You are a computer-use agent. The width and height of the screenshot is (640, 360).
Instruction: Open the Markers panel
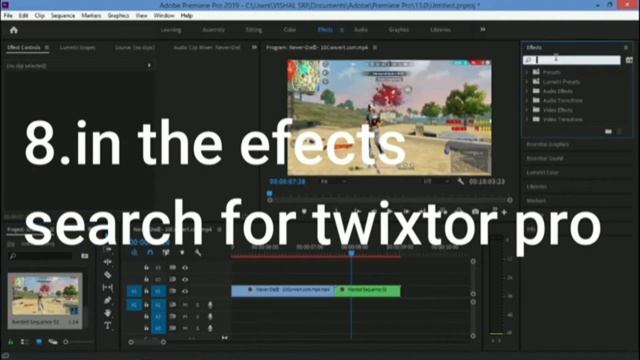pyautogui.click(x=536, y=201)
